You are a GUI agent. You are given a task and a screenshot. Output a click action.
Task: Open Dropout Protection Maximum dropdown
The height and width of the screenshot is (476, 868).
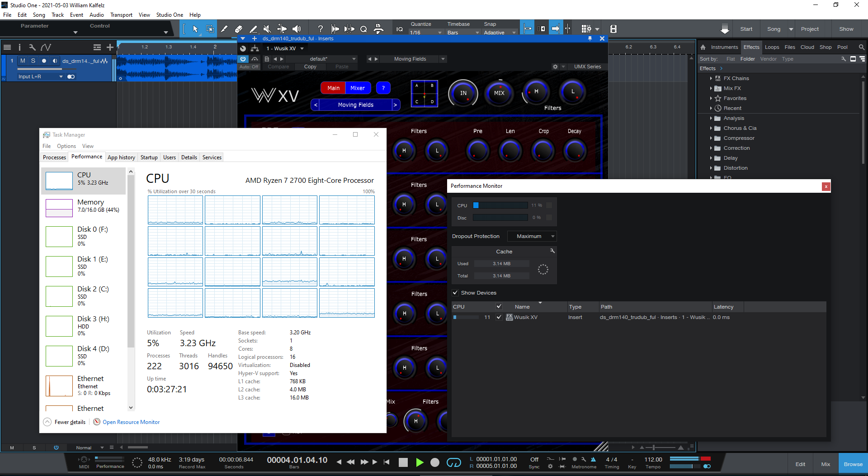pyautogui.click(x=532, y=236)
